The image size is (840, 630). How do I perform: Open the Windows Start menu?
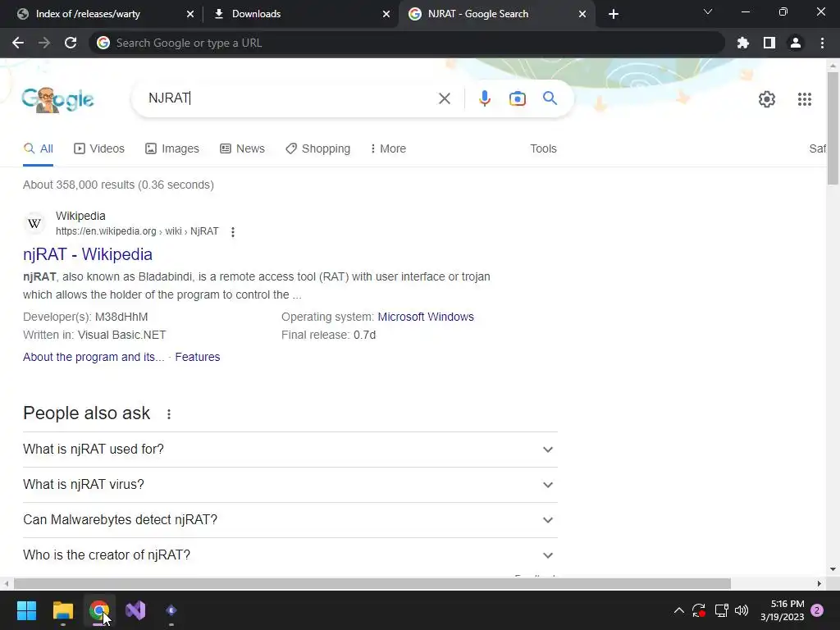(26, 610)
